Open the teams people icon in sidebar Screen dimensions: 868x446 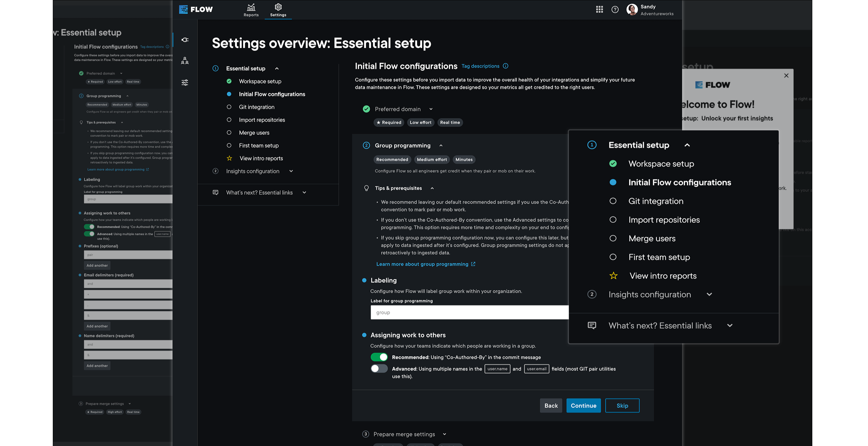[x=185, y=61]
